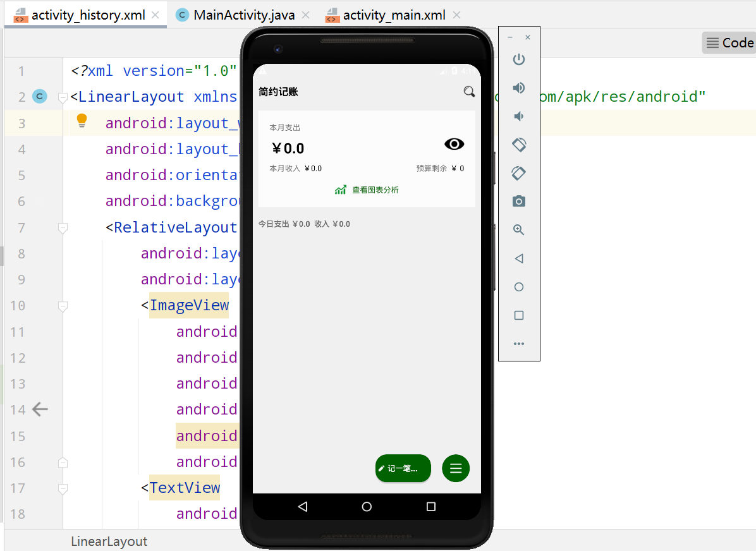Image resolution: width=756 pixels, height=551 pixels.
Task: Tap the search magnifier in the app header
Action: 469,92
